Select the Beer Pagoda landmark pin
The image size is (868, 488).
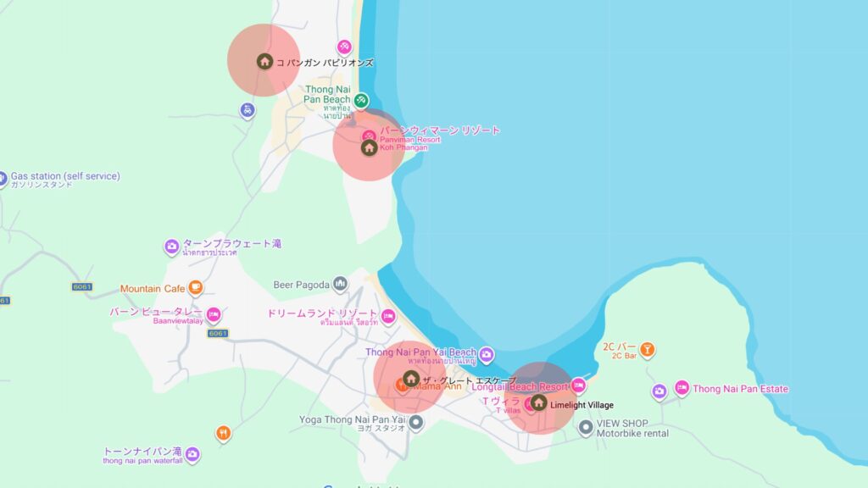pyautogui.click(x=340, y=285)
